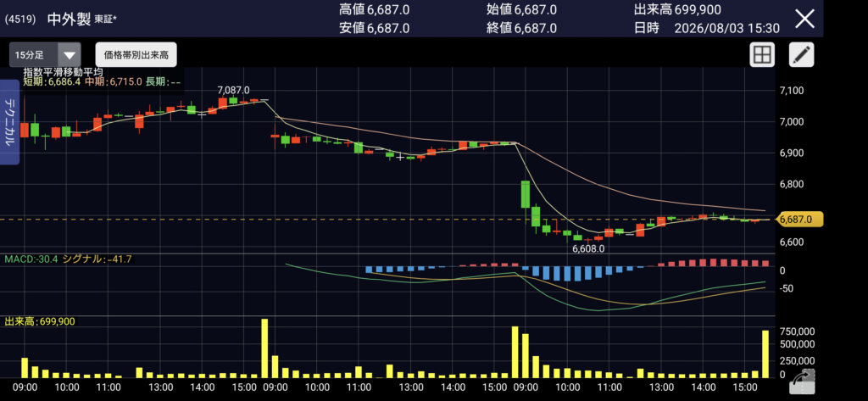Open the テクニカル side tab

9,122
